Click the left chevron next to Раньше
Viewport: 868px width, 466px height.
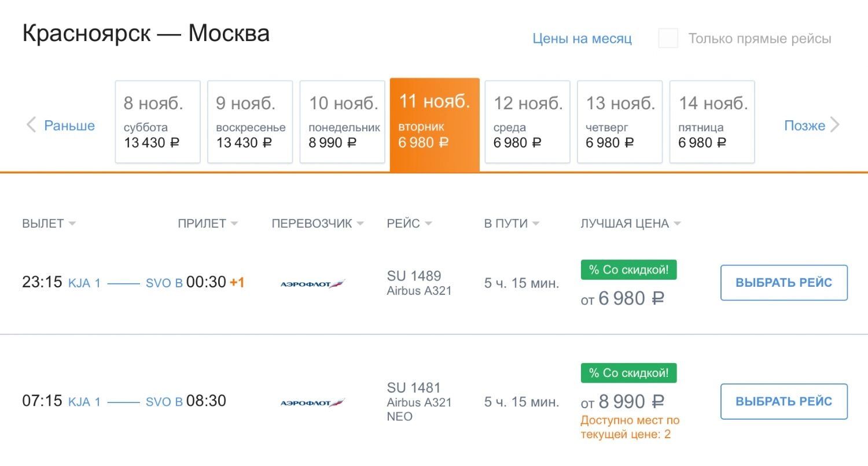pyautogui.click(x=31, y=125)
